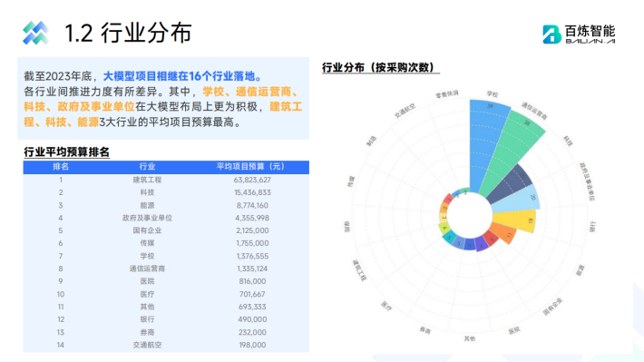Click the Bailian AI logo icon
This screenshot has width=644, height=362.
tap(551, 34)
